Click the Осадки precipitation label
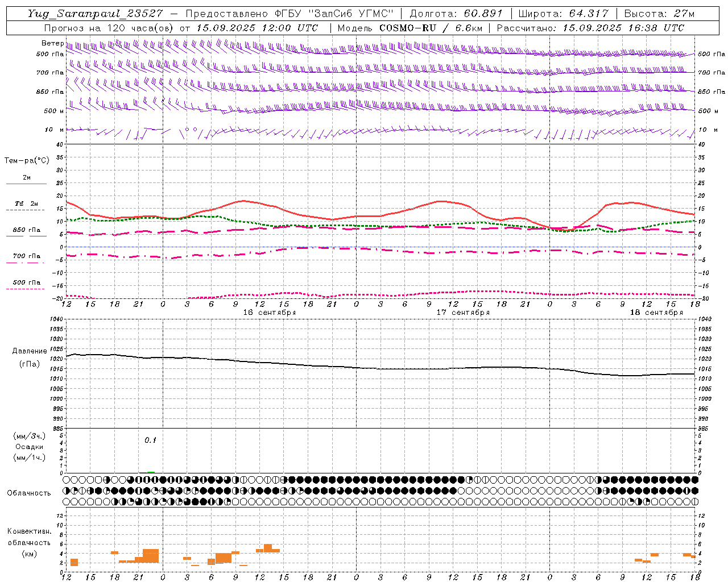The height and width of the screenshot is (582, 728). click(29, 447)
